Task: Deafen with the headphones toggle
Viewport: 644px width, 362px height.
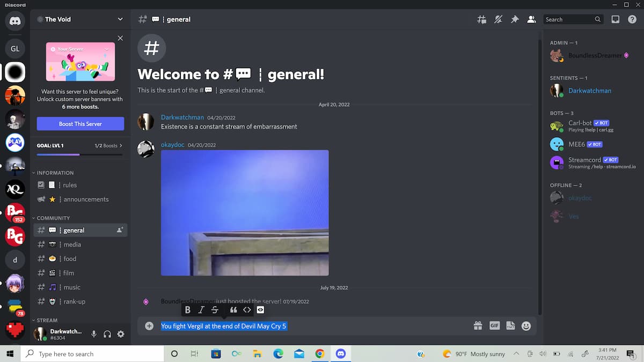Action: pyautogui.click(x=107, y=334)
